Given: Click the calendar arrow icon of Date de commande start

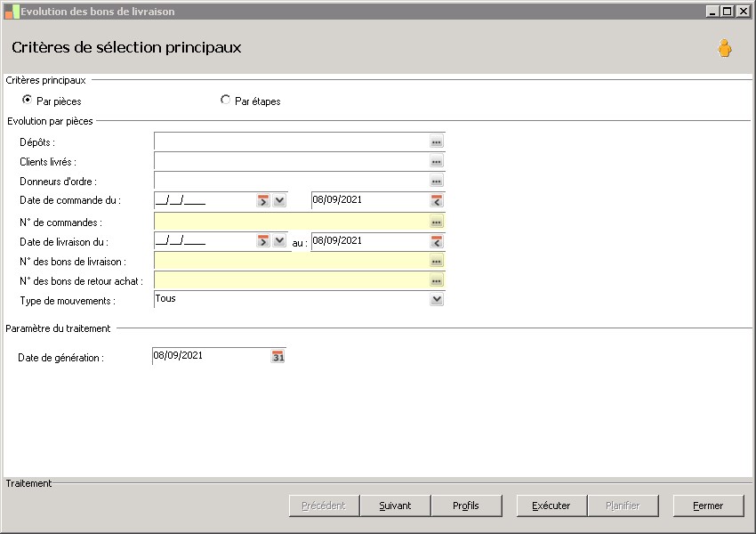Looking at the screenshot, I should [x=262, y=200].
